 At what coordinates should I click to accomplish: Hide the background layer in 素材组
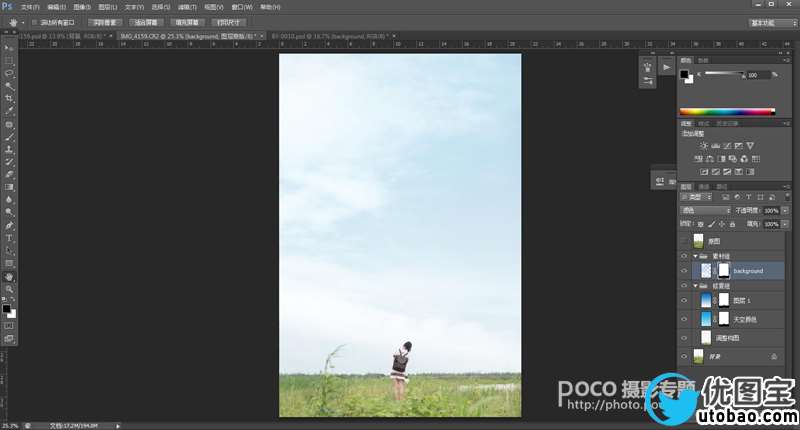684,271
